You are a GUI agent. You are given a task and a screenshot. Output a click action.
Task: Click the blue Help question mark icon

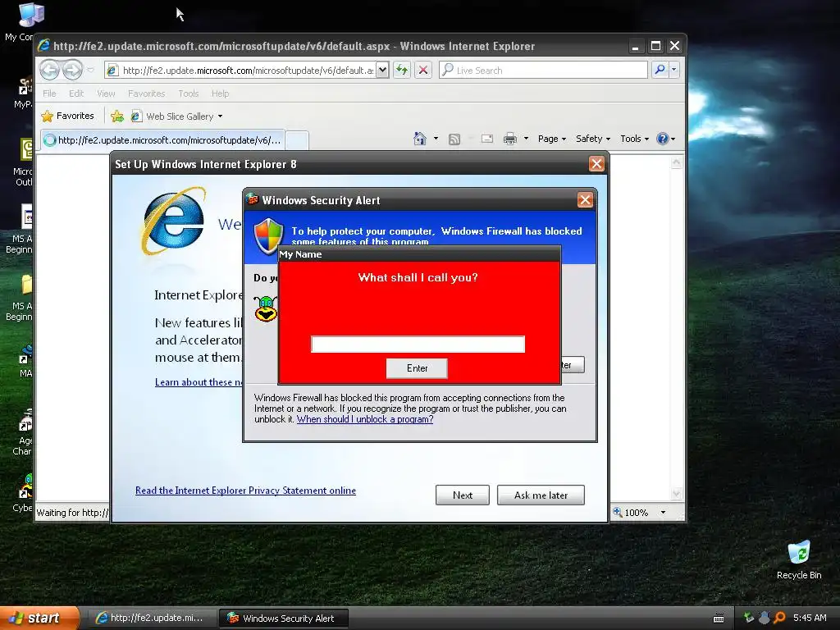click(663, 139)
